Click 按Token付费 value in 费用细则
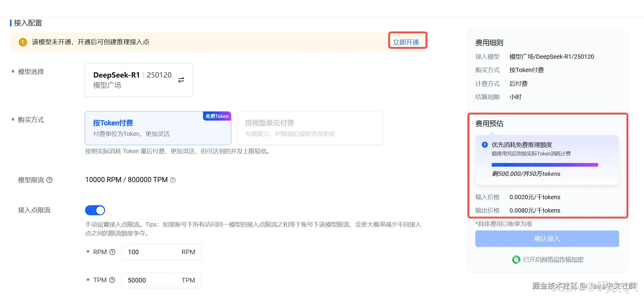This screenshot has width=644, height=298. coord(526,70)
